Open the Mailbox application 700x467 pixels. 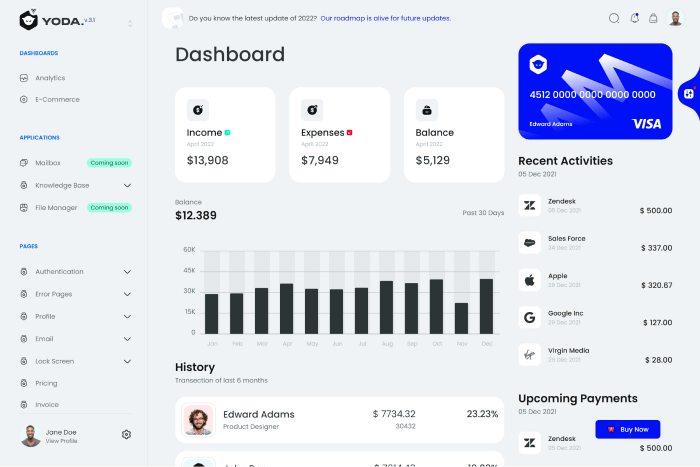(x=48, y=163)
